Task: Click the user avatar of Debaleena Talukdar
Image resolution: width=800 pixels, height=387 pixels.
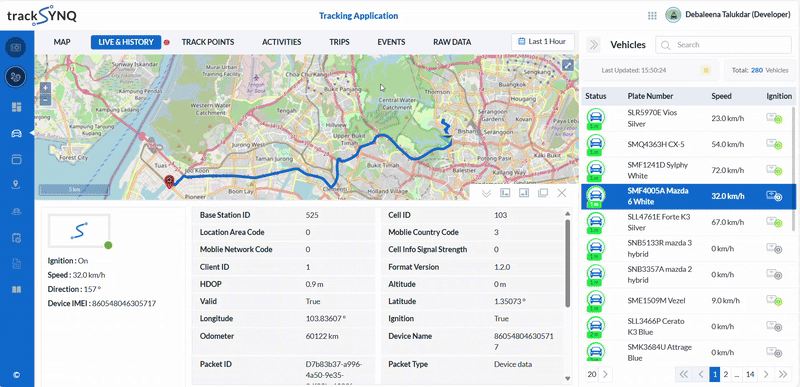Action: coord(673,15)
